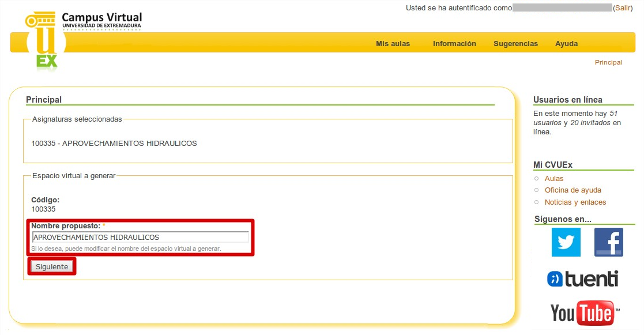This screenshot has width=644, height=335.
Task: Click the Usuarios en línea block heading
Action: pyautogui.click(x=567, y=100)
